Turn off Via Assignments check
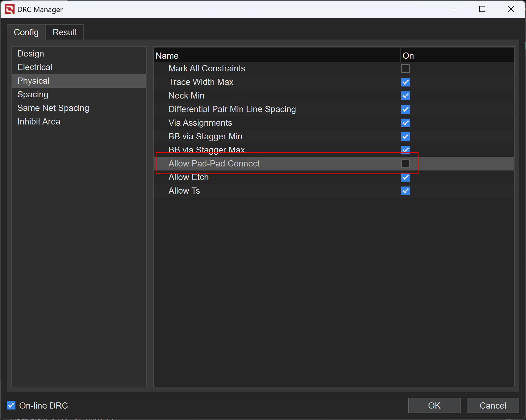Screen dimensions: 526x420 tap(405, 123)
